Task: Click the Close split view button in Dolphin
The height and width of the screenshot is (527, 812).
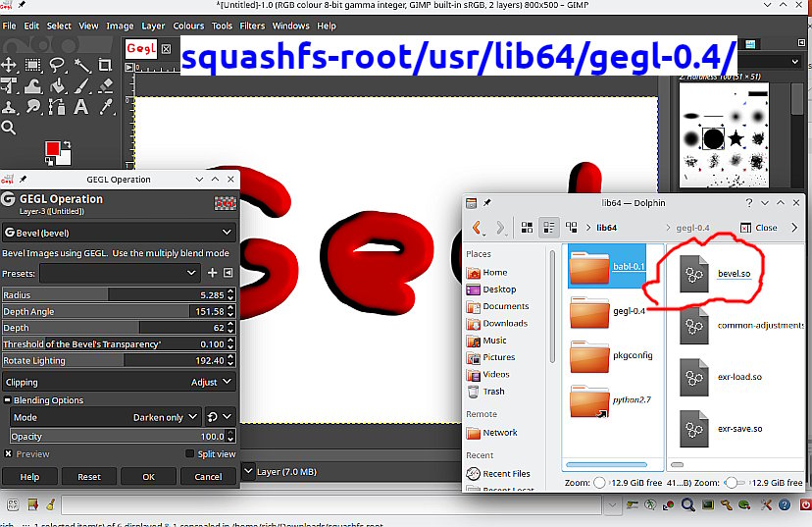Action: [759, 228]
